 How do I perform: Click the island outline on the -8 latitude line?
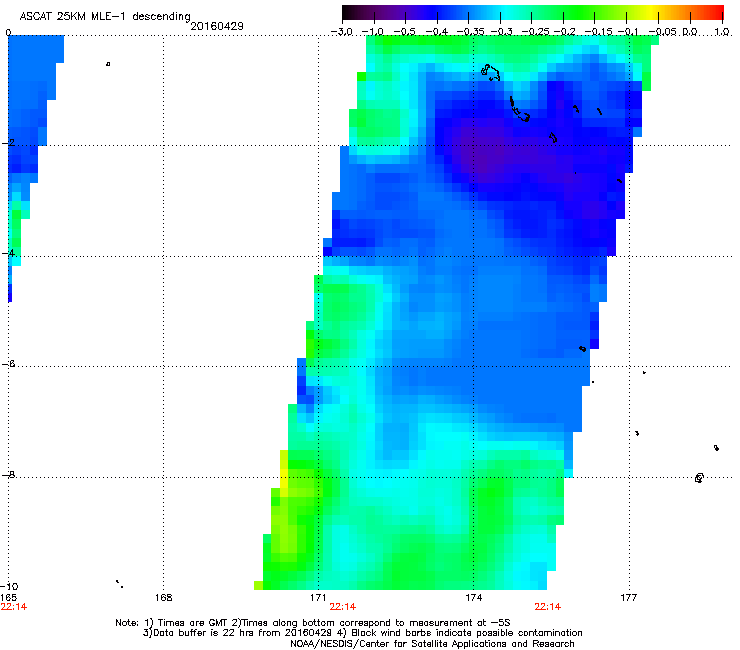pos(699,478)
